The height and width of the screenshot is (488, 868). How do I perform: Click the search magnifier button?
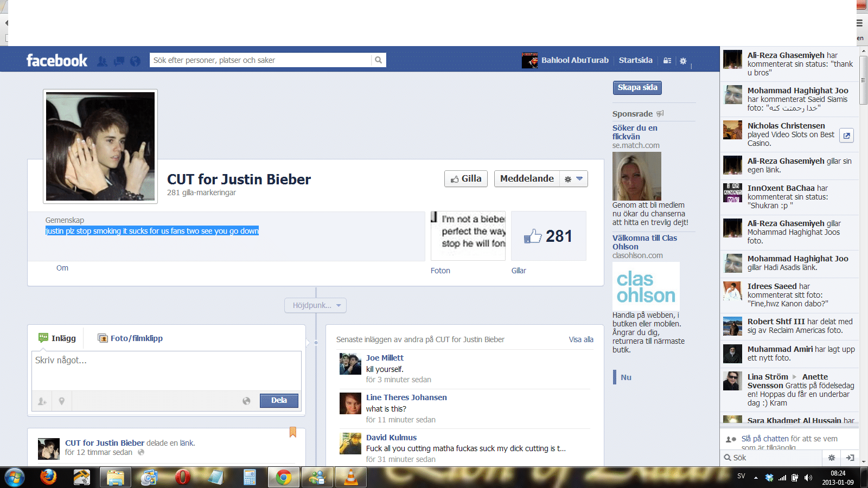click(379, 60)
